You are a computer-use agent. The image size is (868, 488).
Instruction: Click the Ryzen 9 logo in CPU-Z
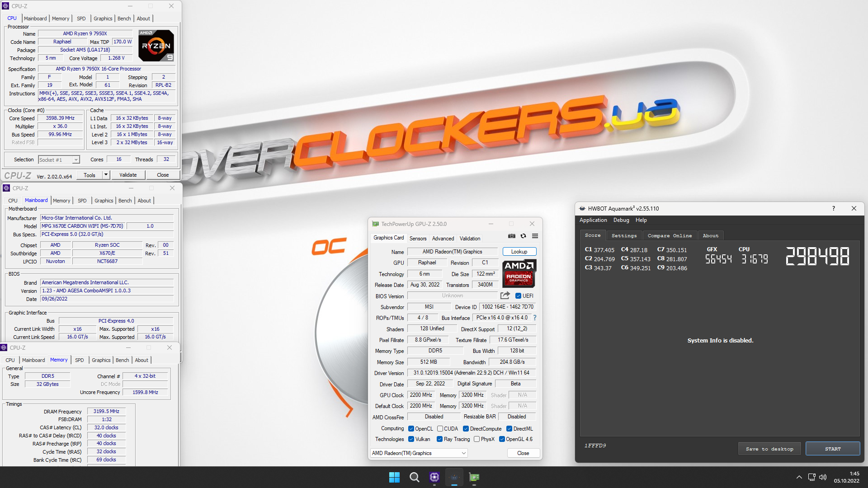click(x=156, y=46)
